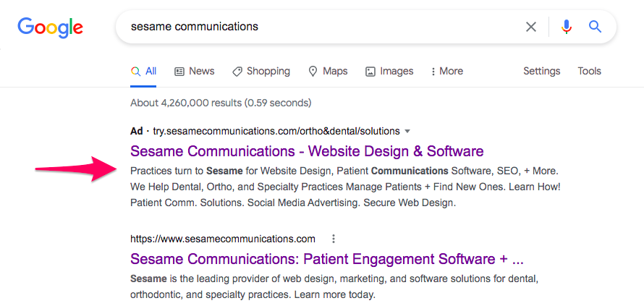Click inside the search text field
This screenshot has width=644, height=306.
coord(318,27)
